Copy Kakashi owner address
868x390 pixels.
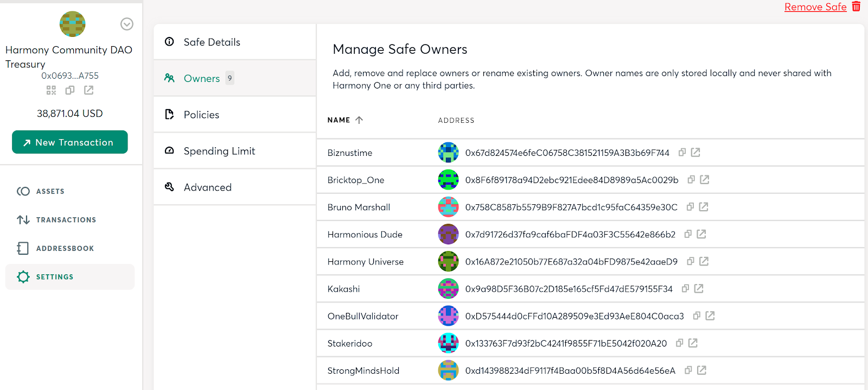(x=686, y=288)
